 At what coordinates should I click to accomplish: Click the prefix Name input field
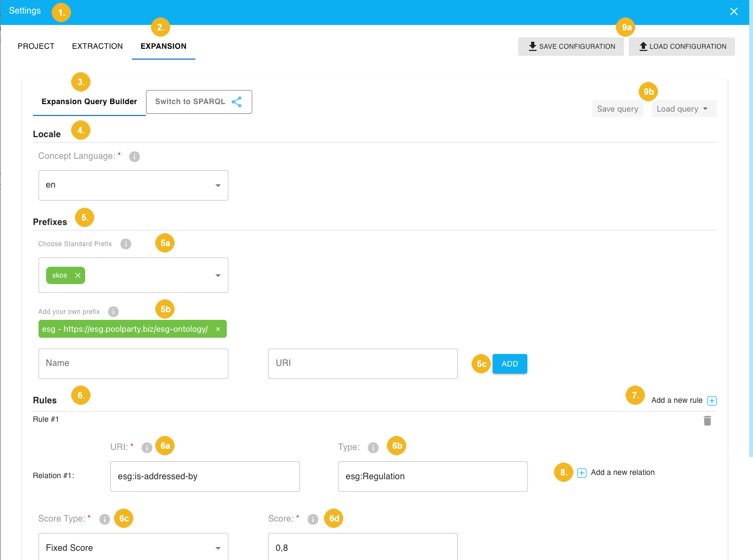click(133, 363)
